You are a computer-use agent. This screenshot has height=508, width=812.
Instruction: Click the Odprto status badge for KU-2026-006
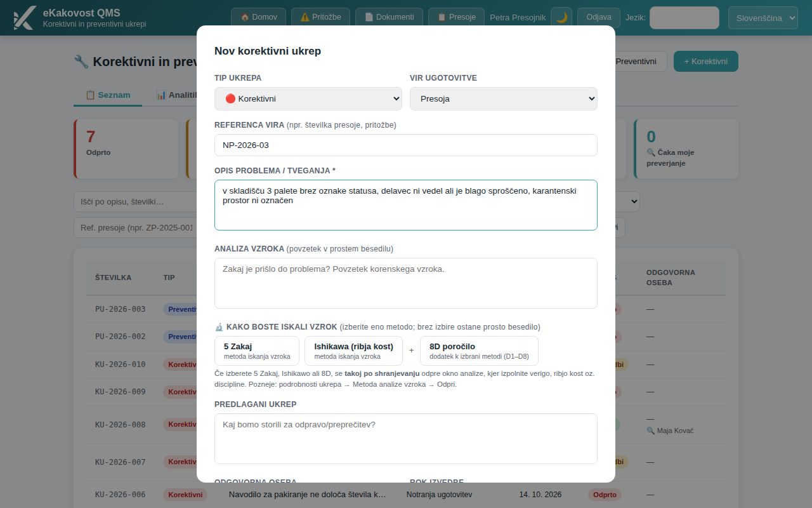605,495
